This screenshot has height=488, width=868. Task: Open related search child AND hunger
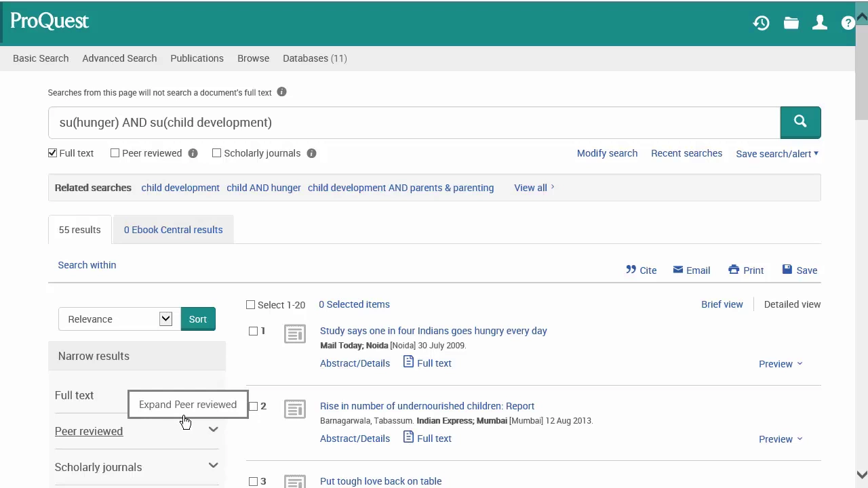[x=263, y=188]
